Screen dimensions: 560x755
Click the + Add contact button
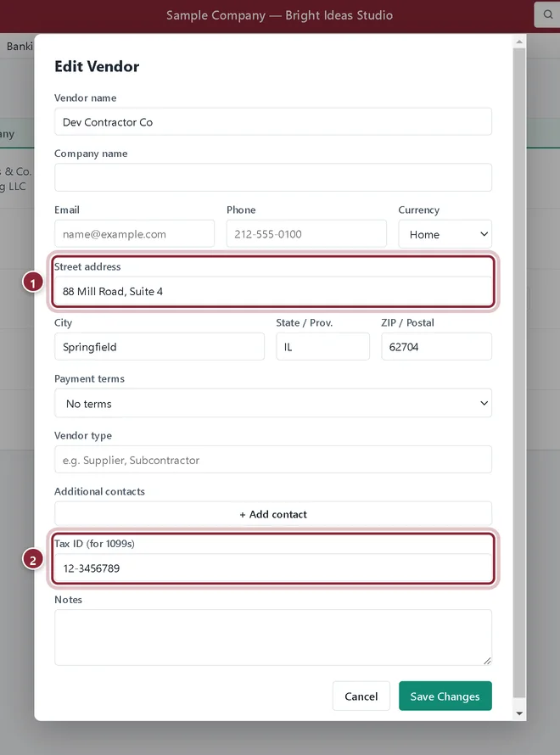(x=273, y=514)
